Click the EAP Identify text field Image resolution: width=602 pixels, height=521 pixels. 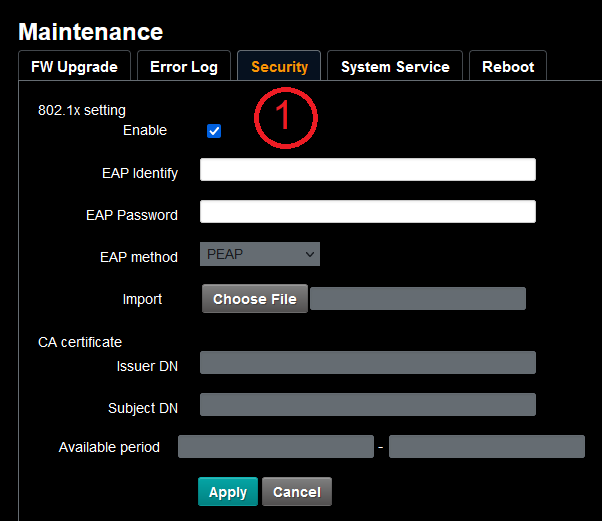point(367,170)
